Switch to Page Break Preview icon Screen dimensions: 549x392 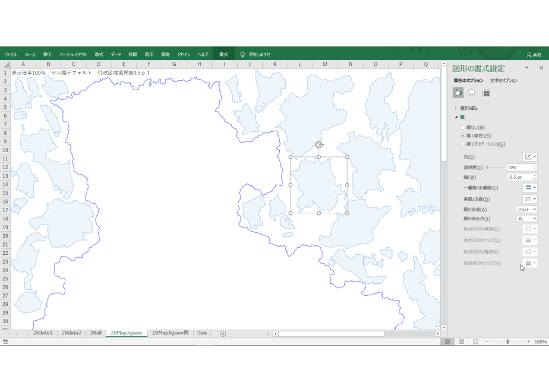475,342
